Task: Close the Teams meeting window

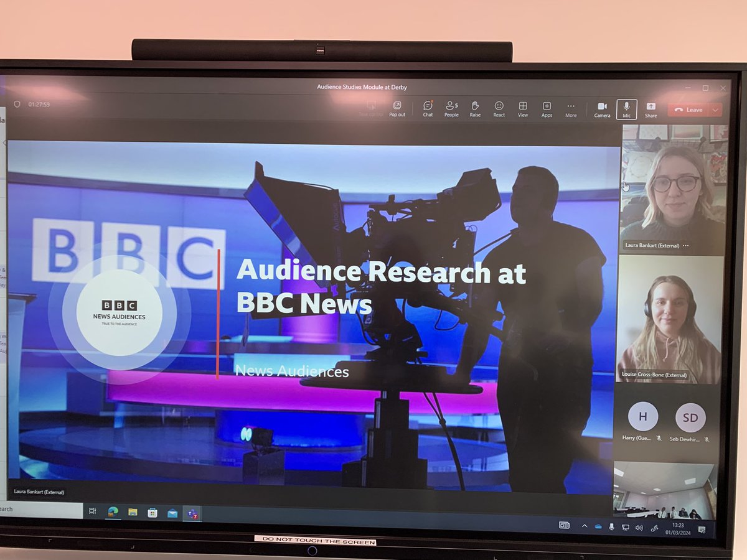Action: pyautogui.click(x=723, y=88)
